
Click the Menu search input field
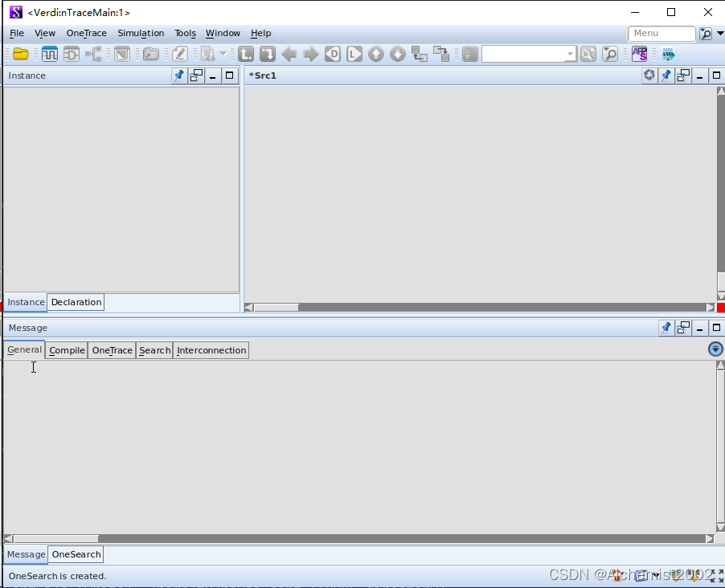point(662,33)
